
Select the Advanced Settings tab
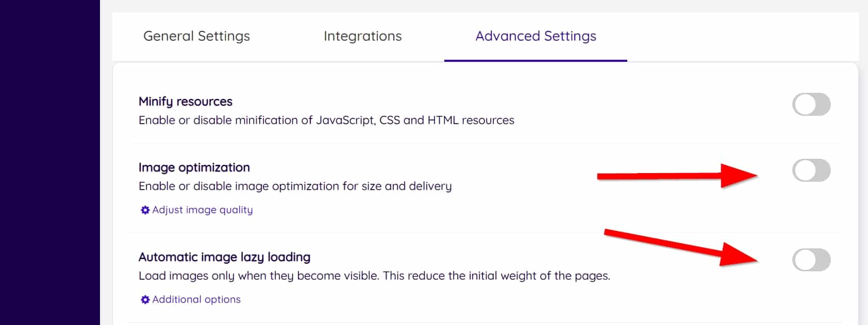tap(536, 36)
